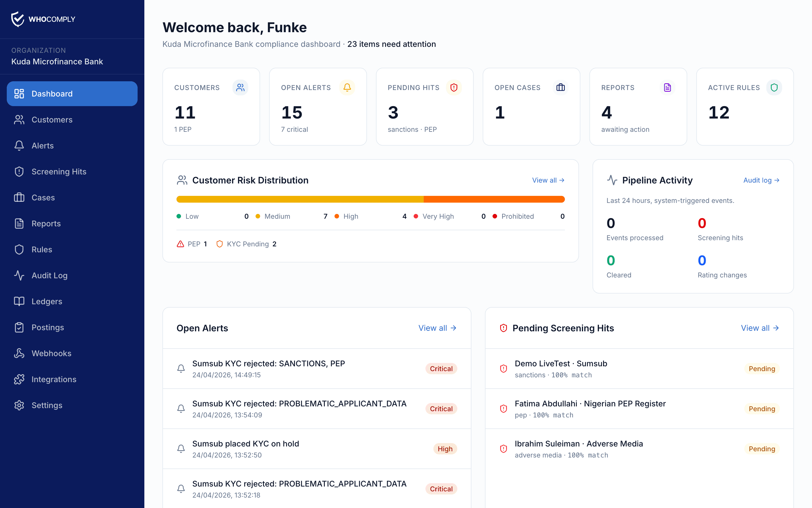Select Integrations in the sidebar
The width and height of the screenshot is (812, 508).
[x=72, y=379]
